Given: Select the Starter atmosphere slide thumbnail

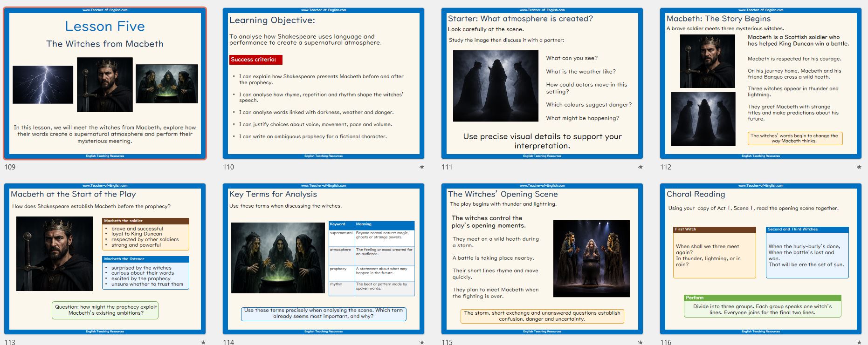Looking at the screenshot, I should coord(542,83).
